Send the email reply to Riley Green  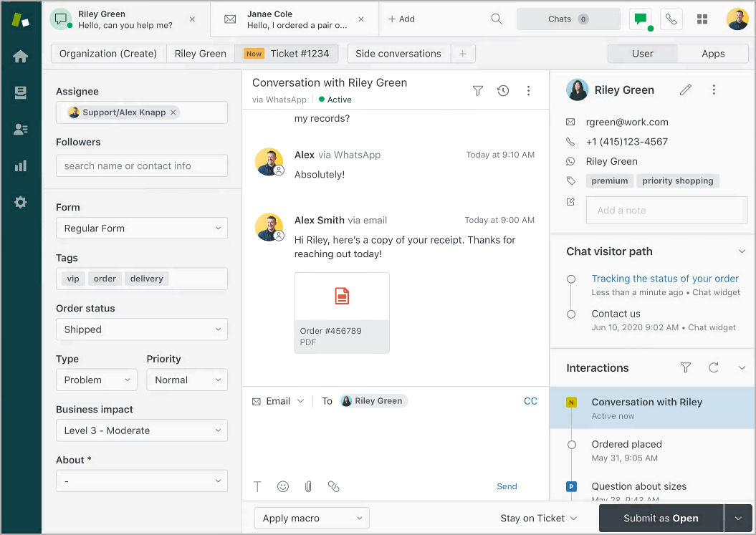(507, 486)
